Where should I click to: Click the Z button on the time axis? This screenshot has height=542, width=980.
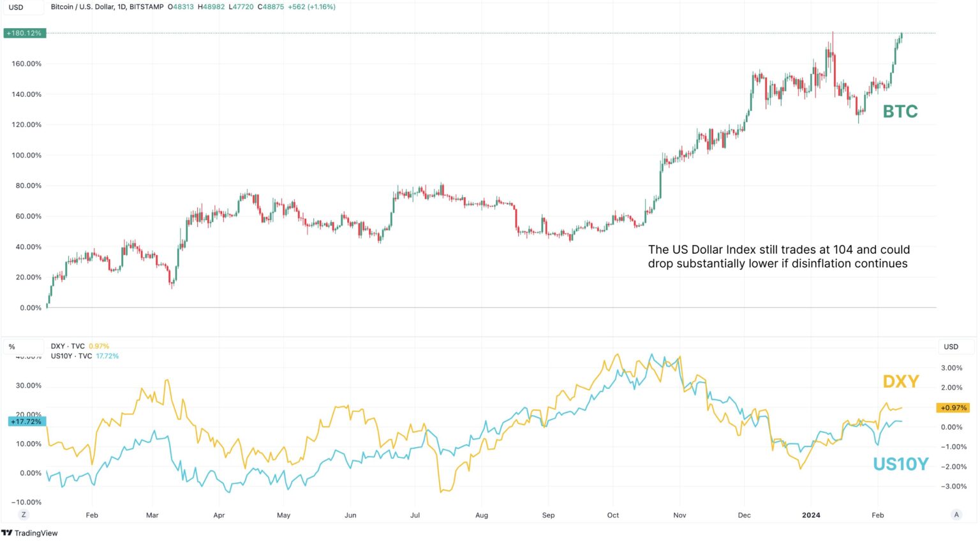click(24, 515)
